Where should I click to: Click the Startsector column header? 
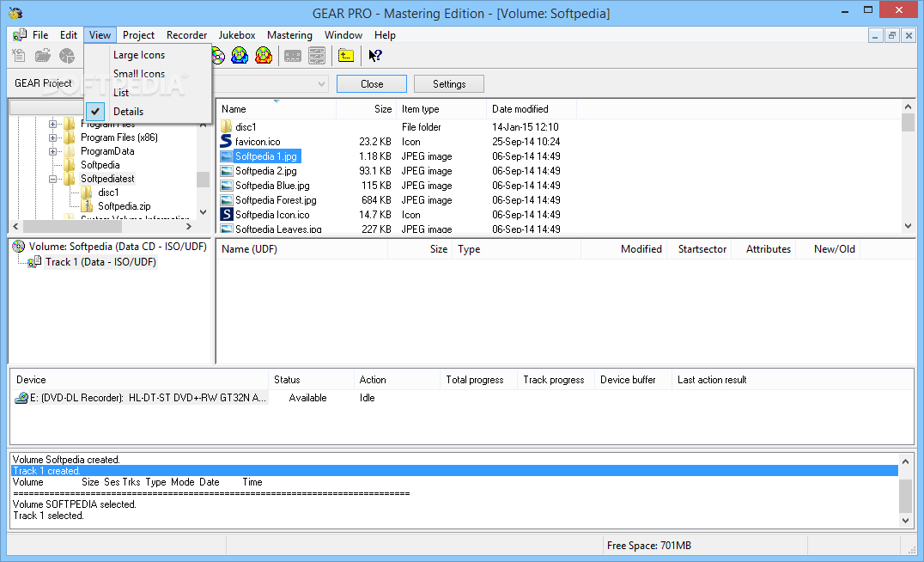(x=702, y=249)
